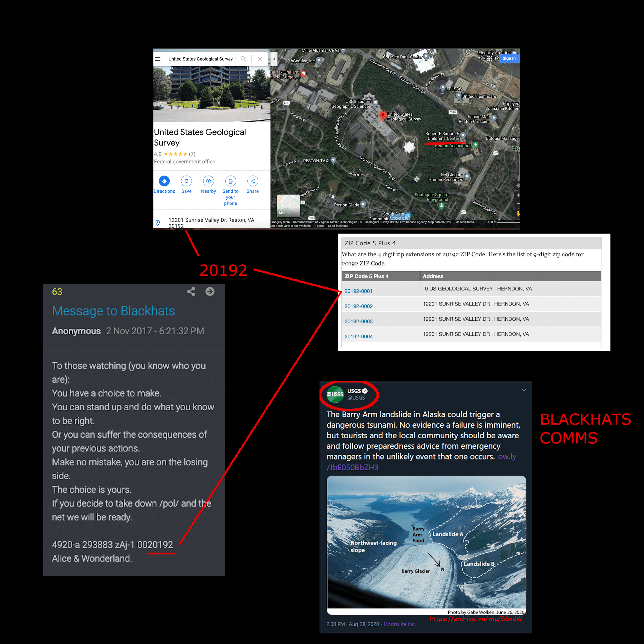Click the United Healthcare map marker

pyautogui.click(x=459, y=96)
